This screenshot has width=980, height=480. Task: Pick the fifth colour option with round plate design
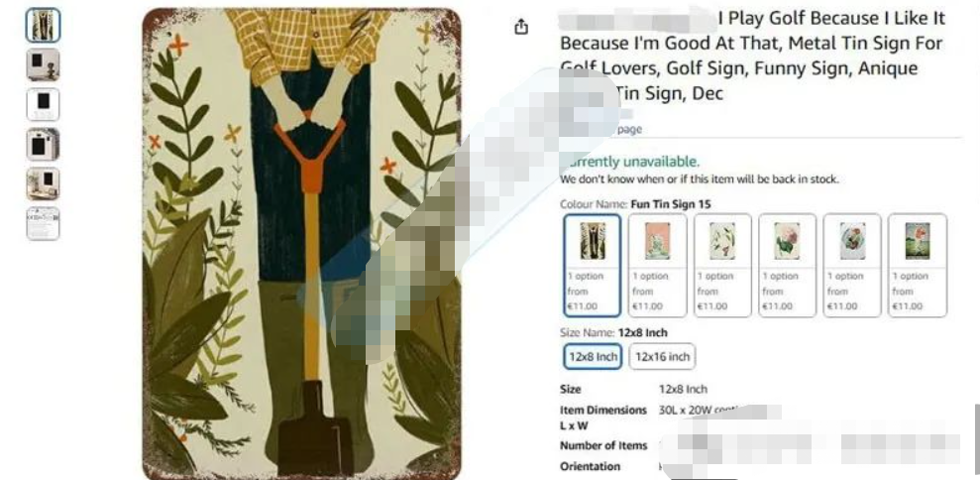tap(852, 266)
